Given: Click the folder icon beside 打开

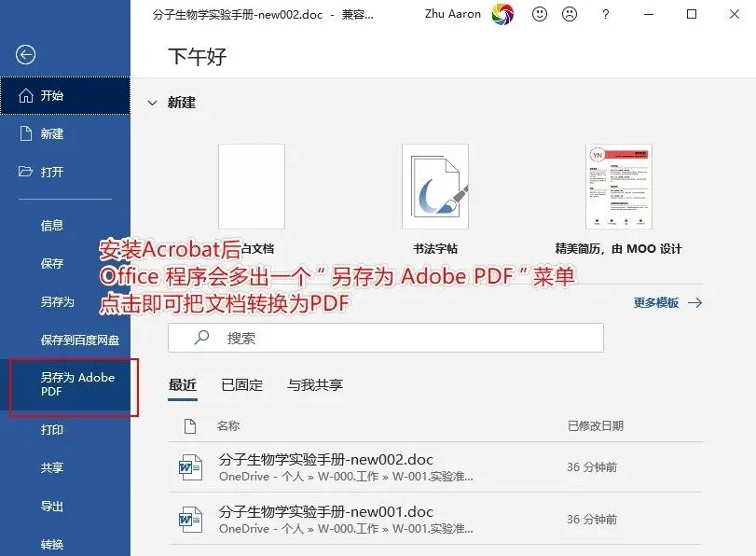Looking at the screenshot, I should pyautogui.click(x=25, y=172).
